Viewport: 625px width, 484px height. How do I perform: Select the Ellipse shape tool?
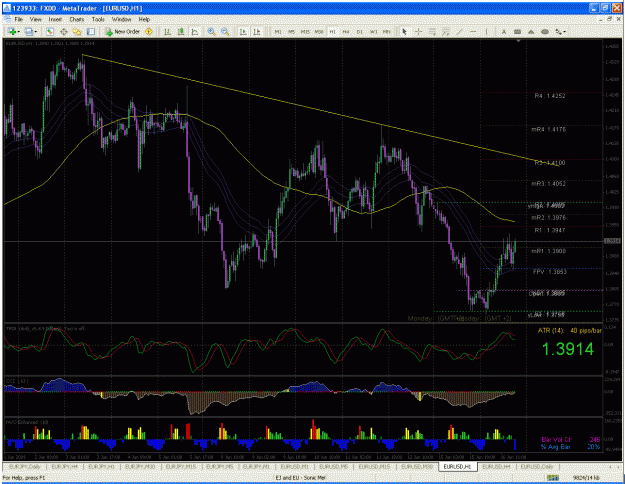click(545, 31)
